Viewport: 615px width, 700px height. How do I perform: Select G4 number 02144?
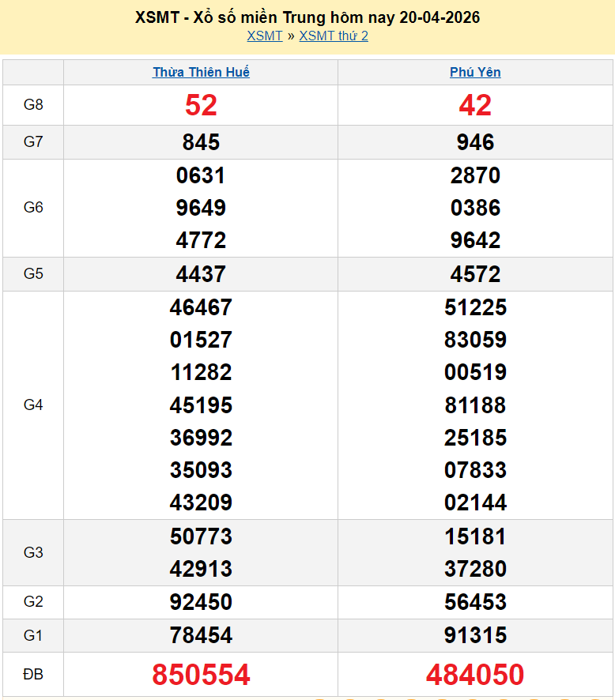click(x=475, y=502)
